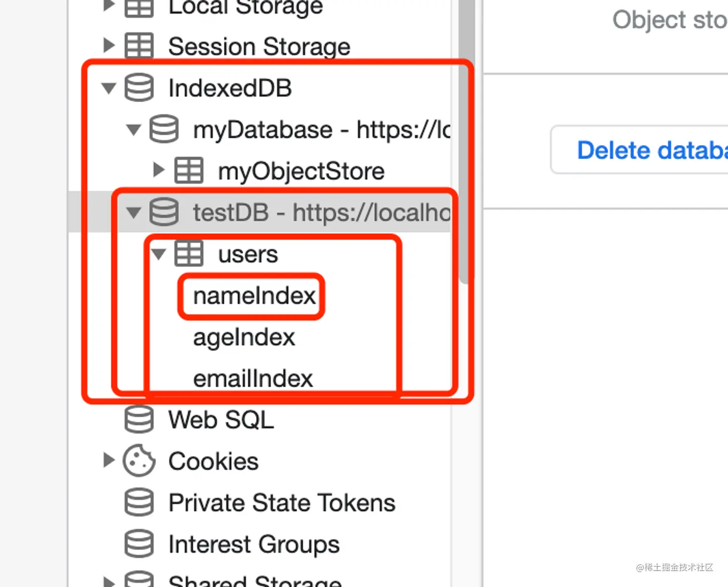Click the users table icon

pyautogui.click(x=189, y=253)
